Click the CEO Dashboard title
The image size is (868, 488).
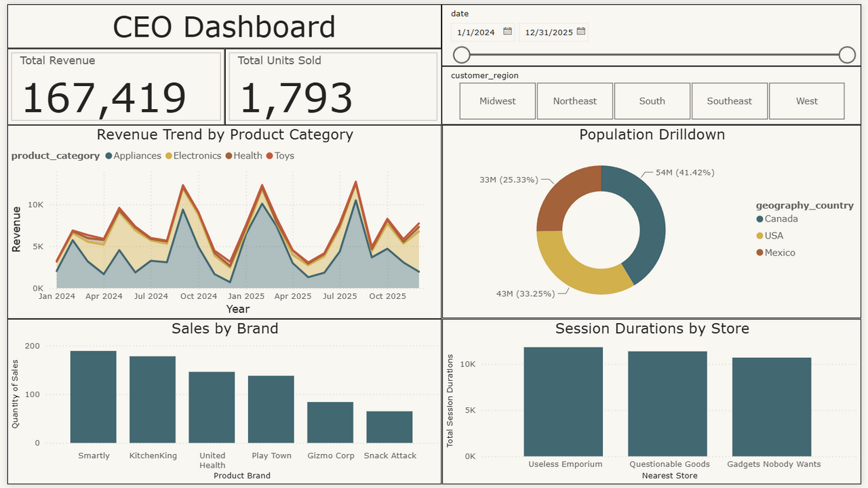[224, 27]
